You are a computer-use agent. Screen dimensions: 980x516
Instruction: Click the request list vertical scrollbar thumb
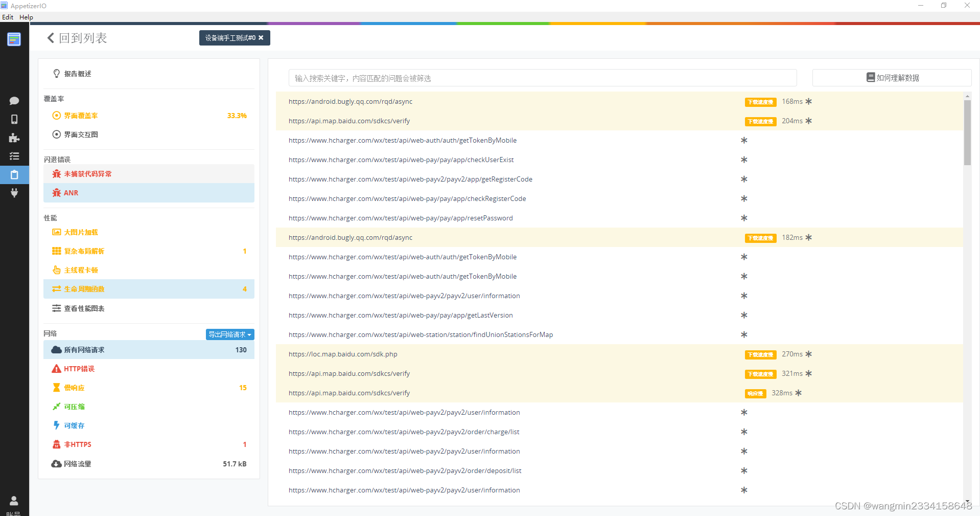pos(967,132)
